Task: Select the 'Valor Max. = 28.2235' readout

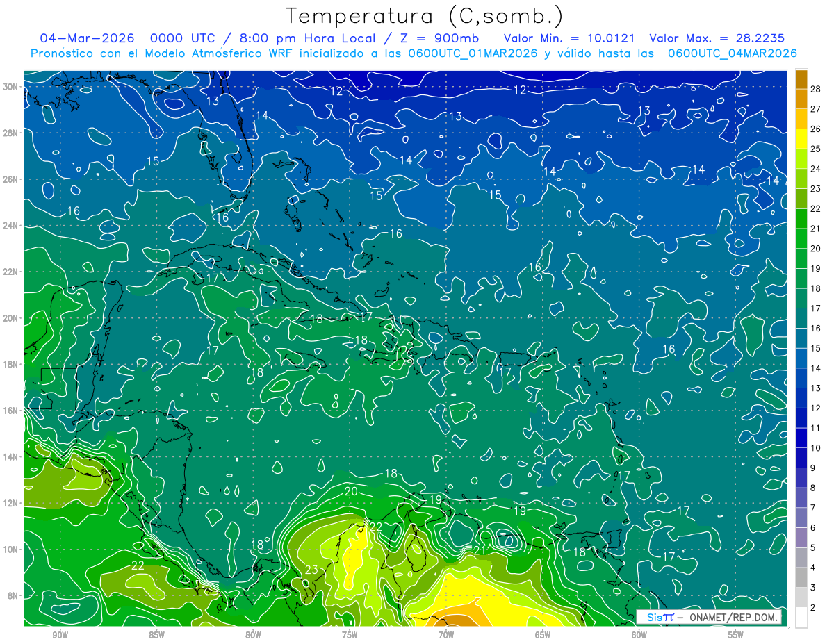Action: (x=717, y=38)
